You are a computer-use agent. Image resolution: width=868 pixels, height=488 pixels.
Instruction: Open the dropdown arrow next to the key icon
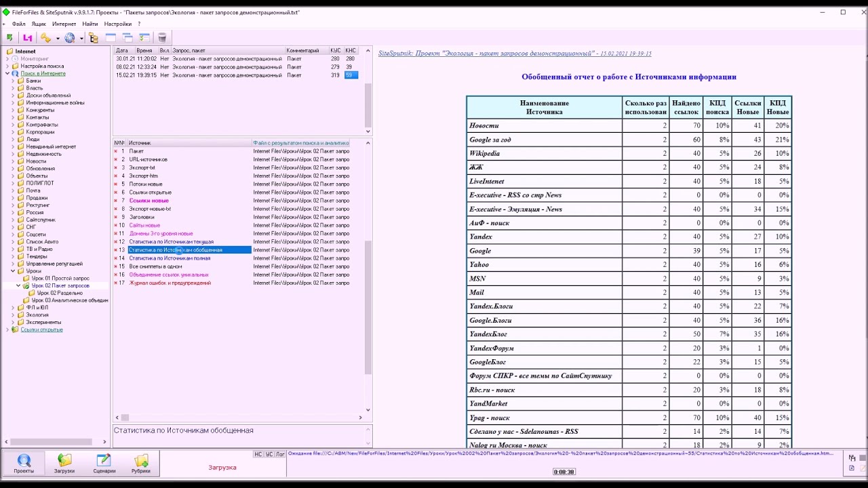[58, 39]
